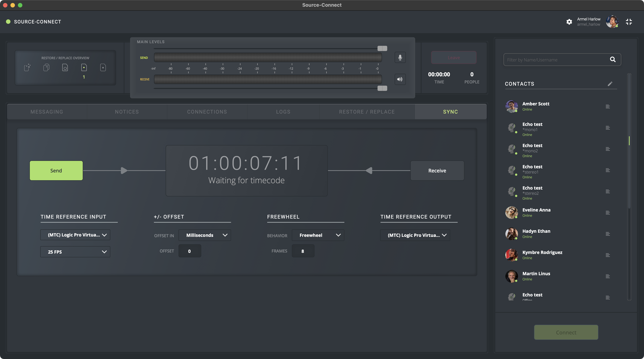Open the Logs tab

click(x=283, y=112)
